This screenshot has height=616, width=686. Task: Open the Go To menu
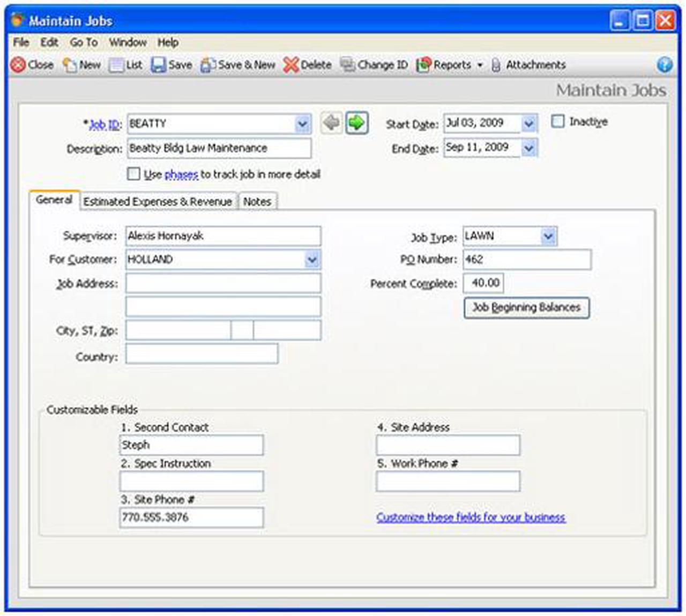point(84,42)
